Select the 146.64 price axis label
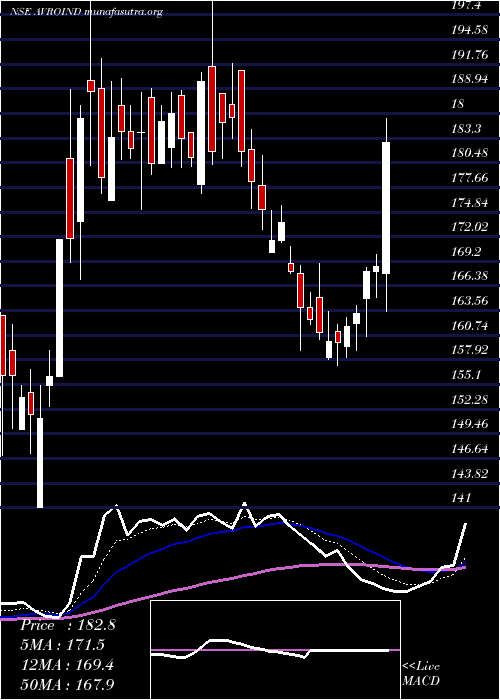The height and width of the screenshot is (700, 500). [470, 448]
